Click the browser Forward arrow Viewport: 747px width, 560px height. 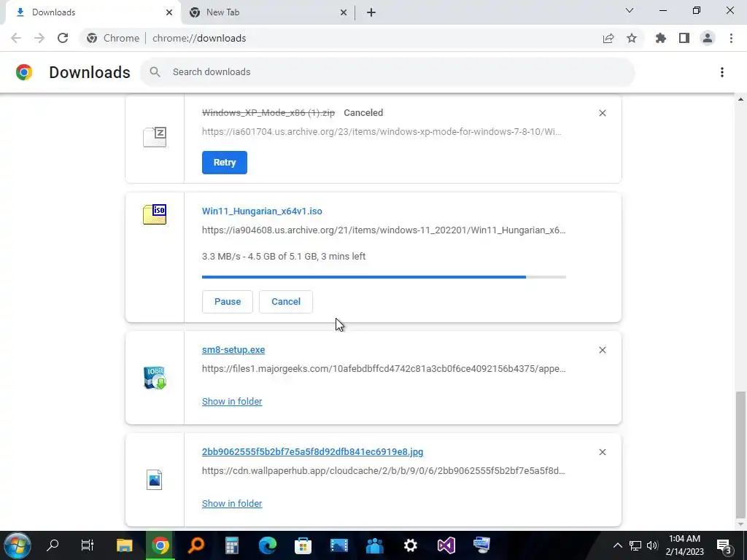tap(39, 38)
